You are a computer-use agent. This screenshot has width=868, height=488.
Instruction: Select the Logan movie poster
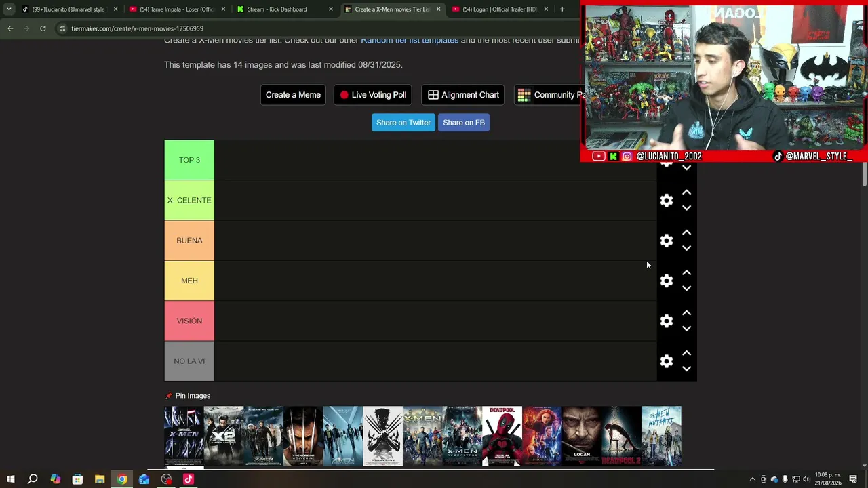click(581, 436)
